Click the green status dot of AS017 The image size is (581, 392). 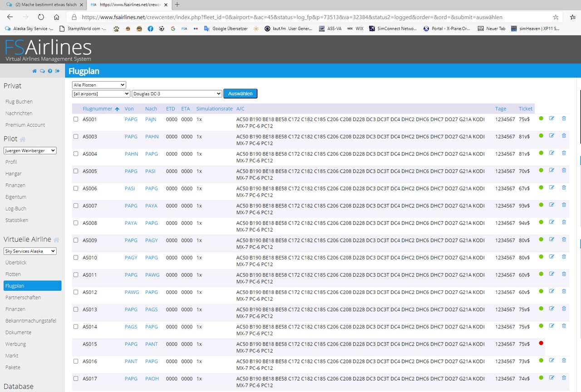click(x=541, y=377)
